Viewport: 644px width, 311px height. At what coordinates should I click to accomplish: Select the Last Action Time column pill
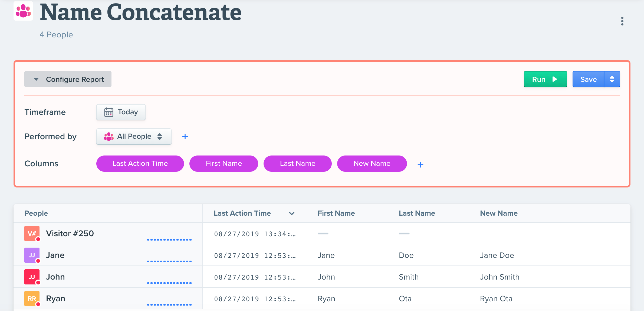[x=140, y=163]
